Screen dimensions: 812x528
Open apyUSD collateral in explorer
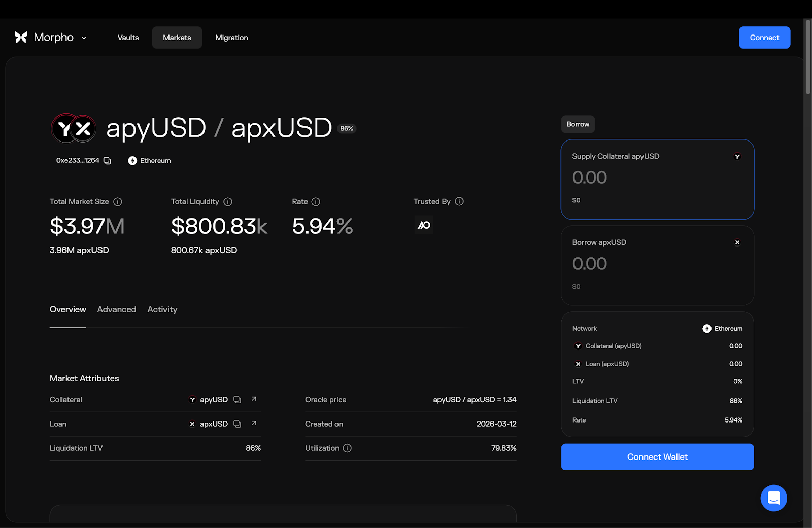tap(254, 399)
